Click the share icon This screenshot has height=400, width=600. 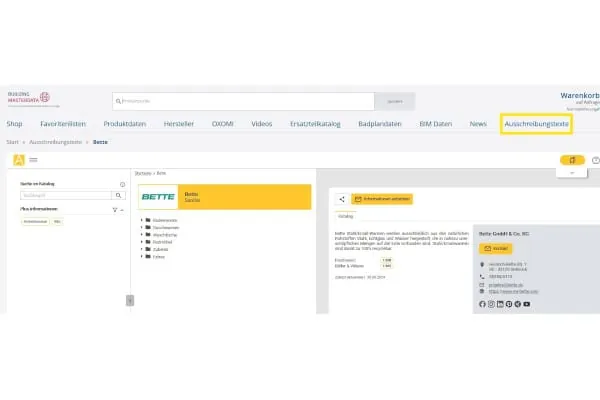pos(342,199)
